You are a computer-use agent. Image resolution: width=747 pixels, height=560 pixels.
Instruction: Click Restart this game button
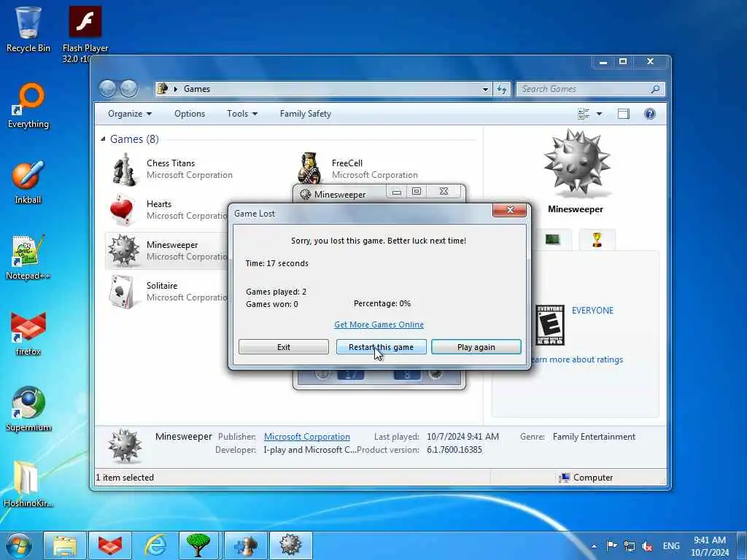point(381,346)
